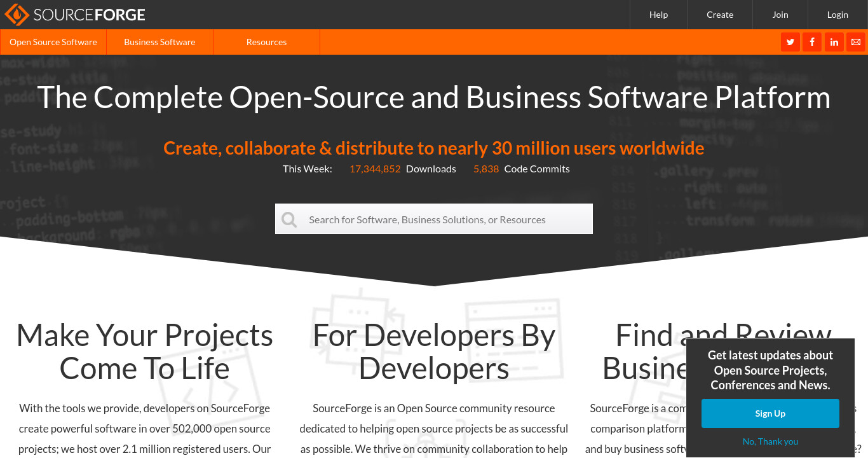Focus the software search field
This screenshot has width=868, height=458.
click(x=434, y=219)
